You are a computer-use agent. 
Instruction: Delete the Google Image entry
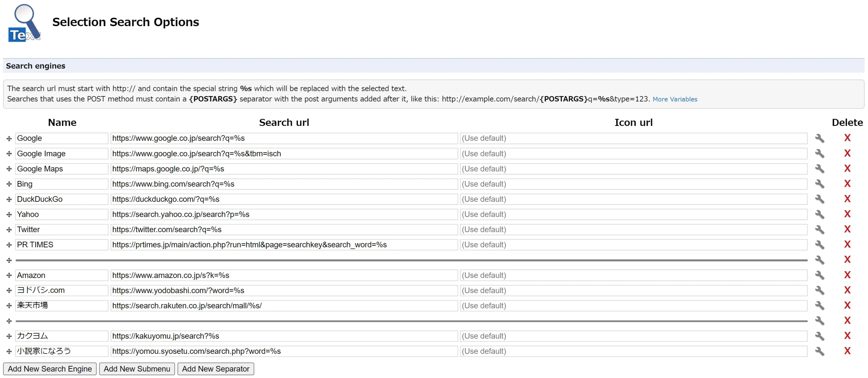(x=847, y=153)
